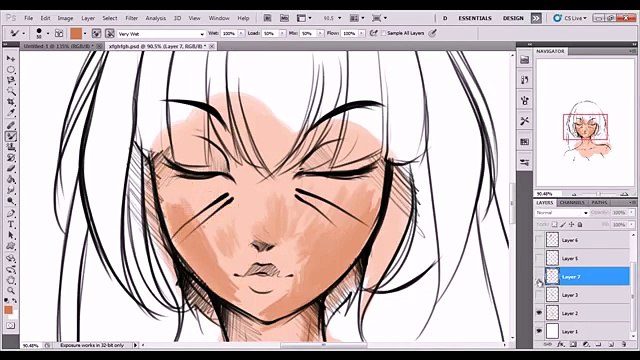Open the Window menu

pos(219,18)
